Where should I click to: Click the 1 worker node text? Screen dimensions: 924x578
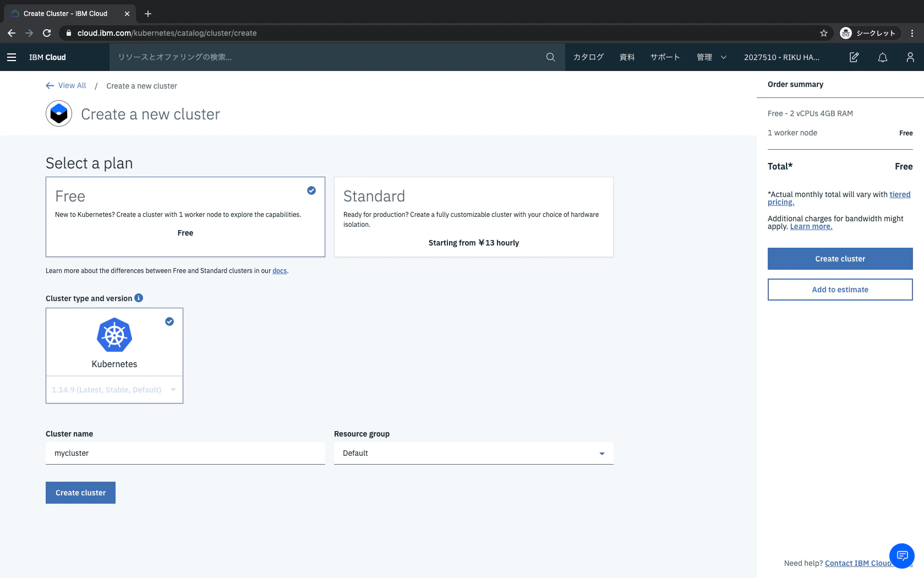click(792, 133)
